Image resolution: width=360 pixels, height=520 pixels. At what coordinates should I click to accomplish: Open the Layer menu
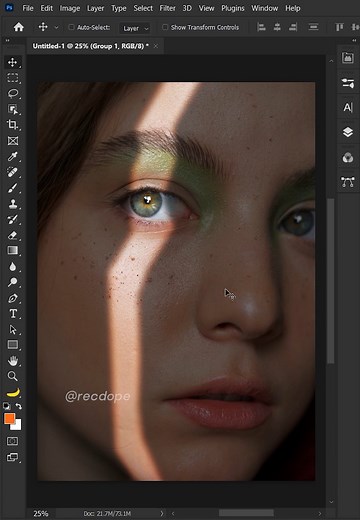(95, 8)
